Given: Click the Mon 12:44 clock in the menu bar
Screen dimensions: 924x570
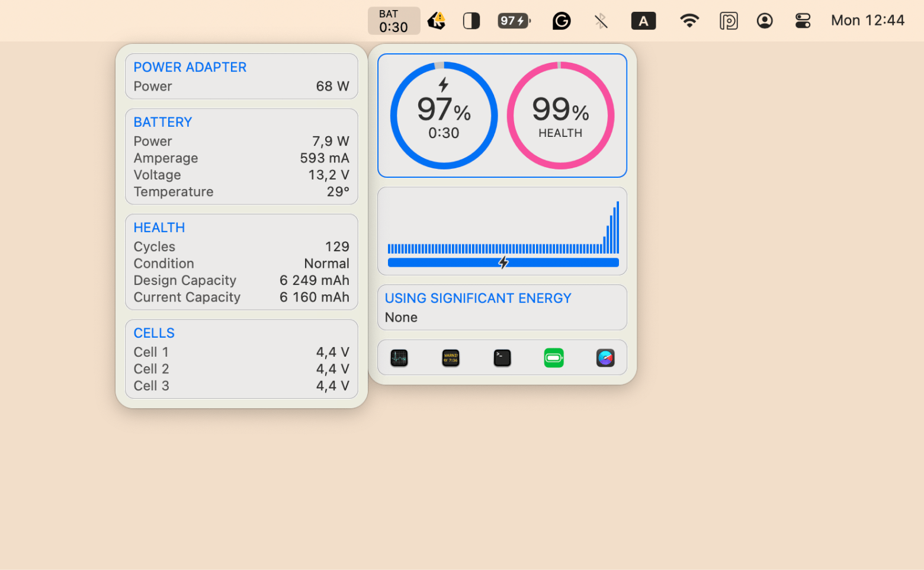Looking at the screenshot, I should click(867, 21).
